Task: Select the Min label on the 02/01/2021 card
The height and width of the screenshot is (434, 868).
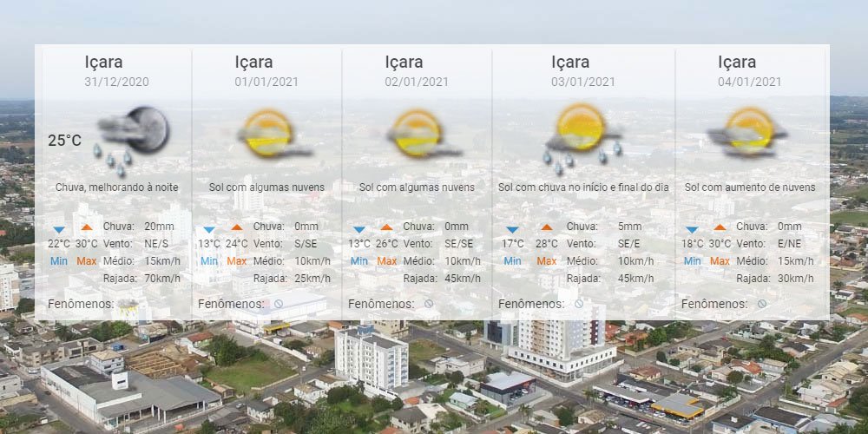Action: 359,261
